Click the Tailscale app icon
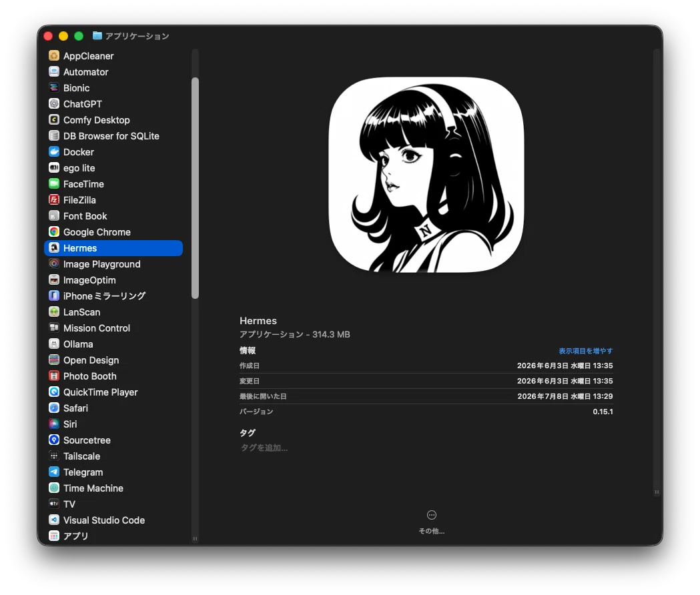Screen dimensions: 700x595 point(54,456)
